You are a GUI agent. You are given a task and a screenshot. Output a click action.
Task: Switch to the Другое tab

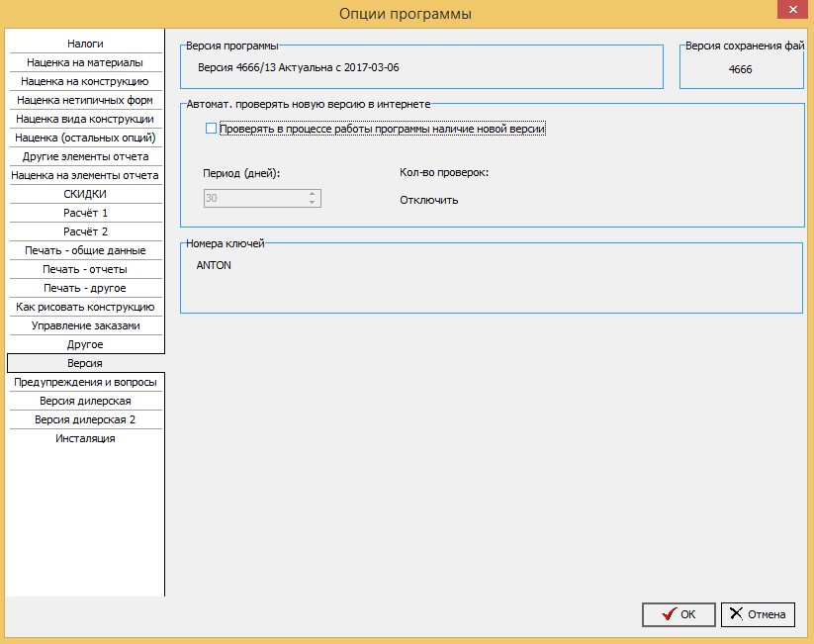pos(85,344)
